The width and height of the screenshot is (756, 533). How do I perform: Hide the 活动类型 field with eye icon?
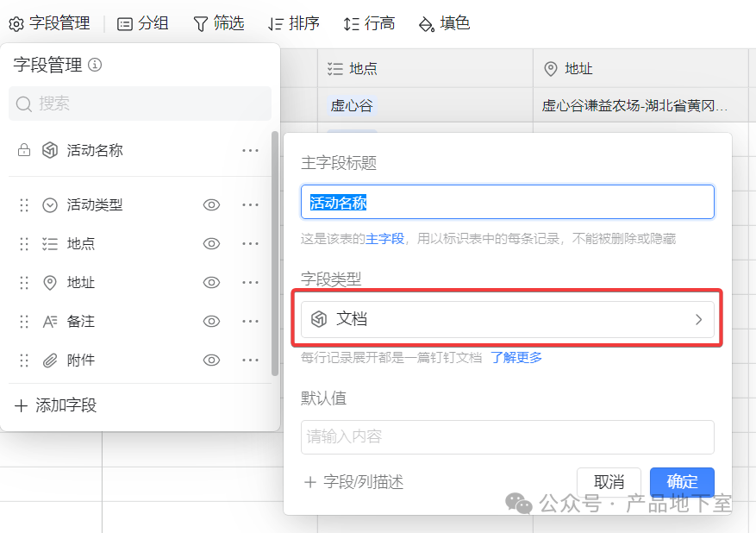[211, 205]
